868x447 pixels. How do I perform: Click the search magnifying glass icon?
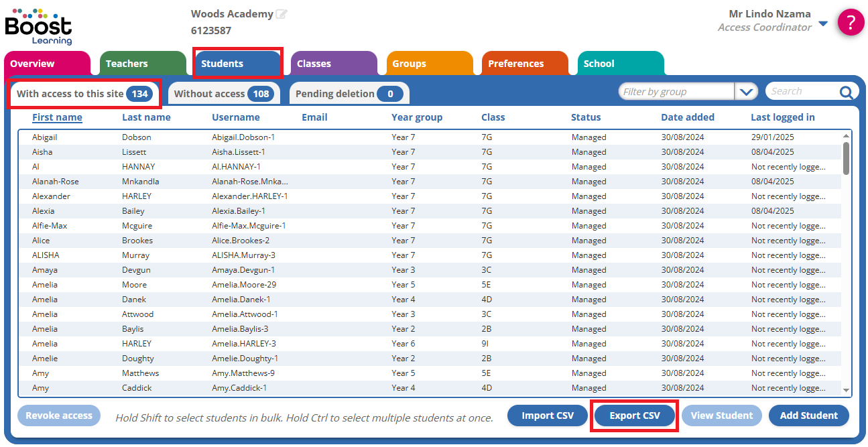tap(847, 92)
